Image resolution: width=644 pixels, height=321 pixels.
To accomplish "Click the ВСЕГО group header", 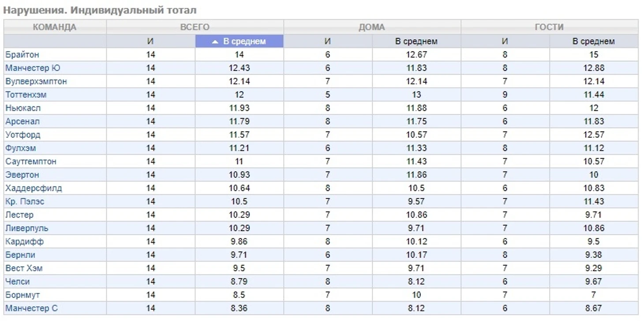I will 195,27.
